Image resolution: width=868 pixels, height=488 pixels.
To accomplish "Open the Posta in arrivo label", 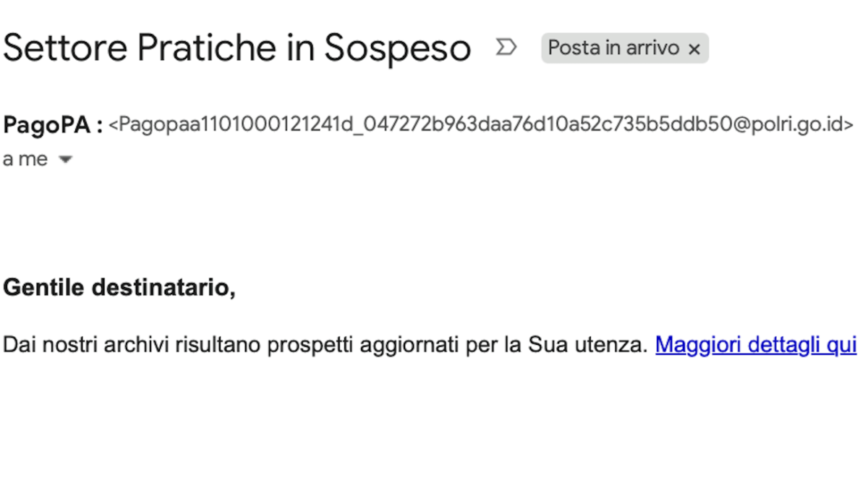I will pos(614,48).
